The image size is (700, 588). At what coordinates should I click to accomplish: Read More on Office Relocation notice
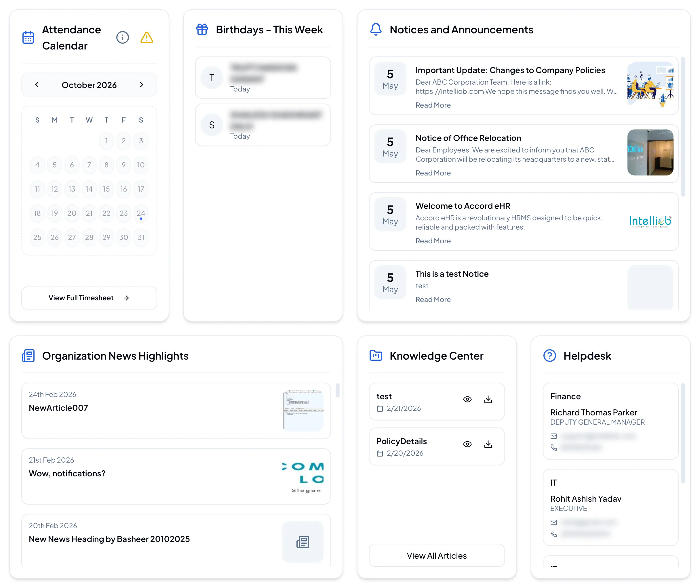point(433,173)
